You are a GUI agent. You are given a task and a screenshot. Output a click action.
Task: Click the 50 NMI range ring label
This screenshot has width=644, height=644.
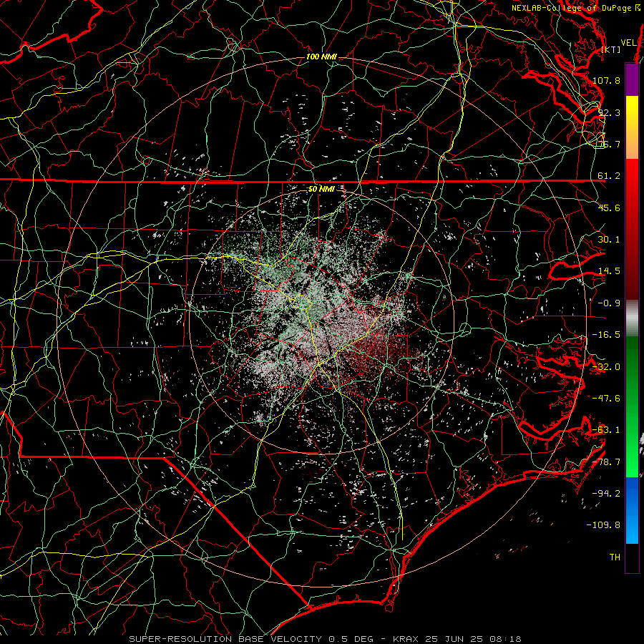click(321, 189)
